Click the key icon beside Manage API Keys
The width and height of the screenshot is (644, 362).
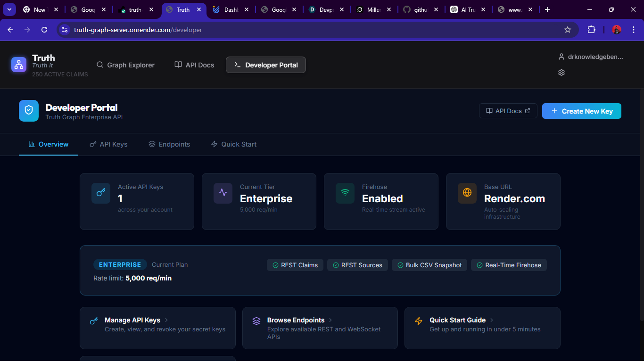(x=94, y=321)
